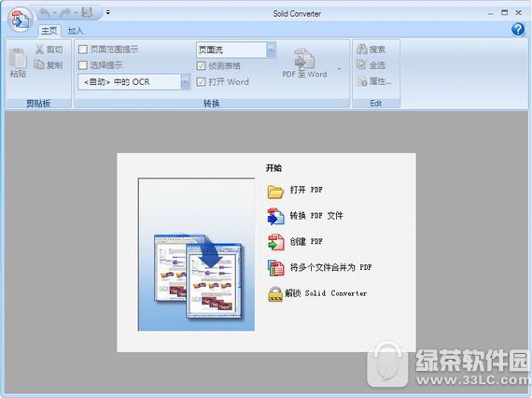Click the 搜索 binoculars icon

tap(362, 50)
